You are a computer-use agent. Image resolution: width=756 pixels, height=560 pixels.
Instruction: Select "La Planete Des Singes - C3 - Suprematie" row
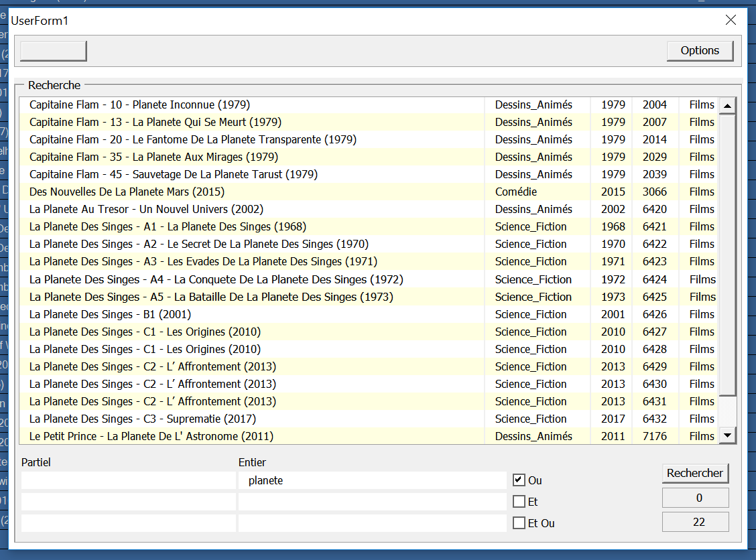click(201, 419)
